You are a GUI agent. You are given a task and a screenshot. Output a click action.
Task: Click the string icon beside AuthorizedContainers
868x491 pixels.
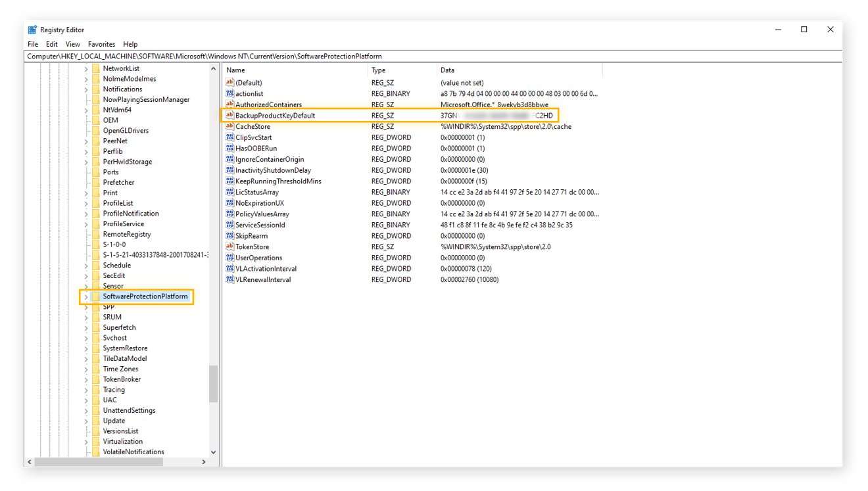click(x=229, y=104)
